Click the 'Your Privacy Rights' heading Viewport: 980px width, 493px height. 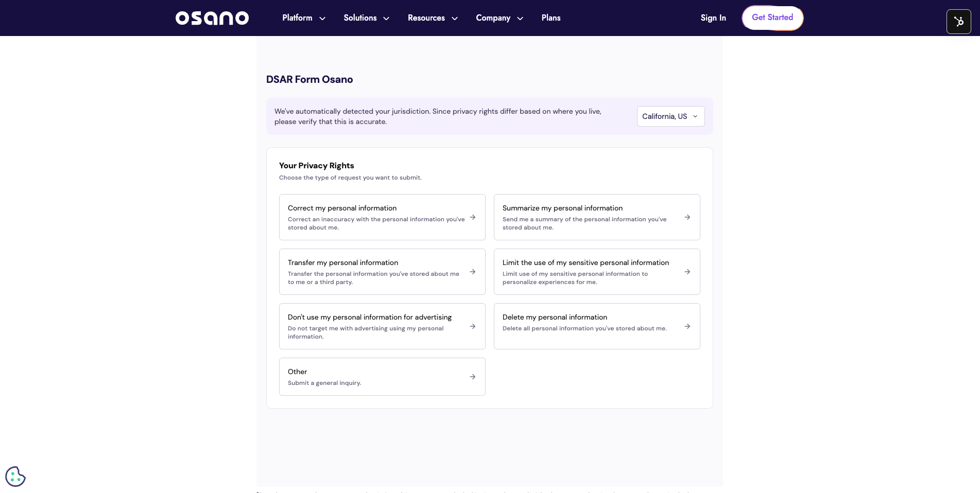[x=317, y=165]
